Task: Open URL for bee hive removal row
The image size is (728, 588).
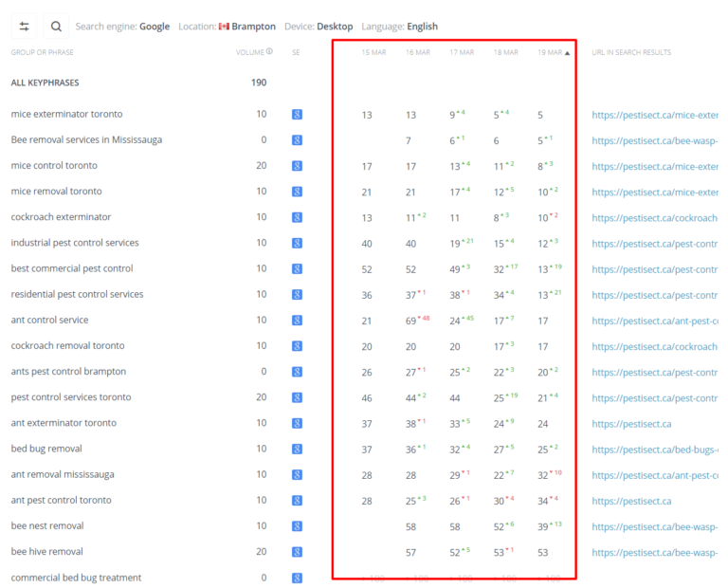Action: tap(655, 552)
